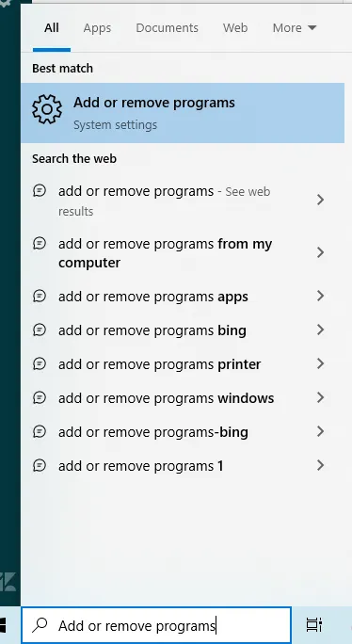
Task: Switch to the Documents tab
Action: pyautogui.click(x=168, y=28)
